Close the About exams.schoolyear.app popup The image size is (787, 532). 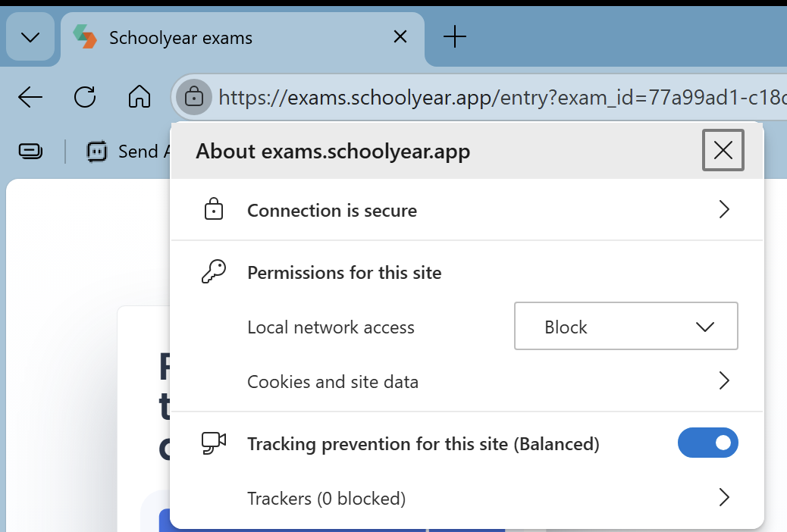pos(723,151)
